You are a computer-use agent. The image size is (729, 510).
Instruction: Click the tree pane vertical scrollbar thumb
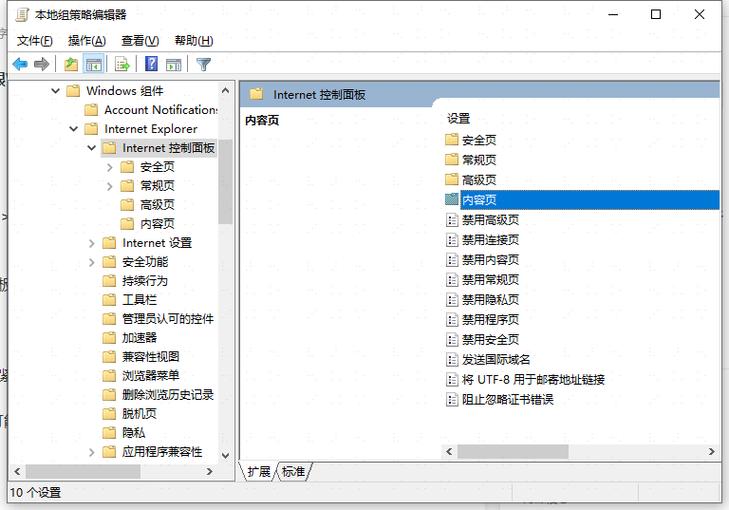pos(225,181)
